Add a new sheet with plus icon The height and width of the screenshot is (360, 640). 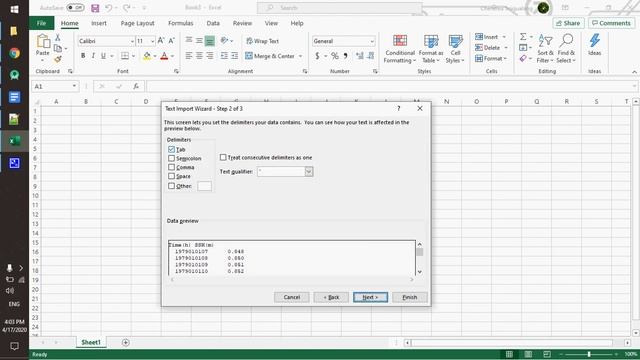126,342
